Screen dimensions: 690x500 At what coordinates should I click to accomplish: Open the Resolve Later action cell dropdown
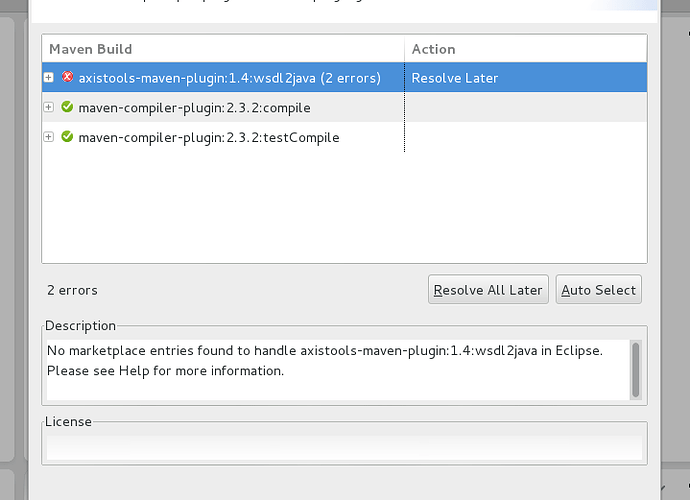point(525,77)
